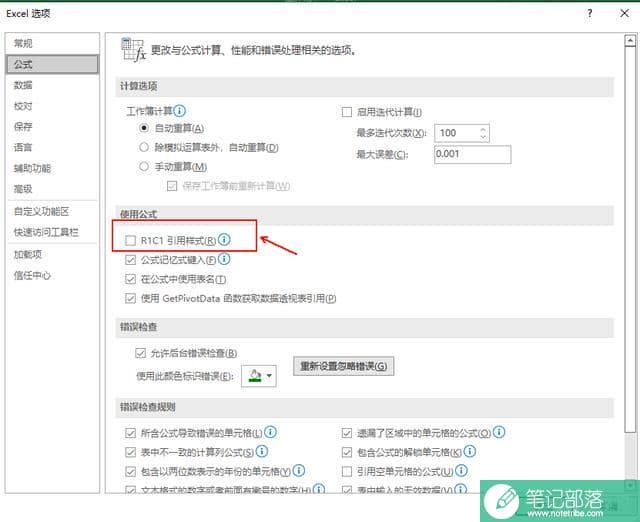The height and width of the screenshot is (522, 640).
Task: Click the 重新设置忽略错误 button
Action: [343, 366]
